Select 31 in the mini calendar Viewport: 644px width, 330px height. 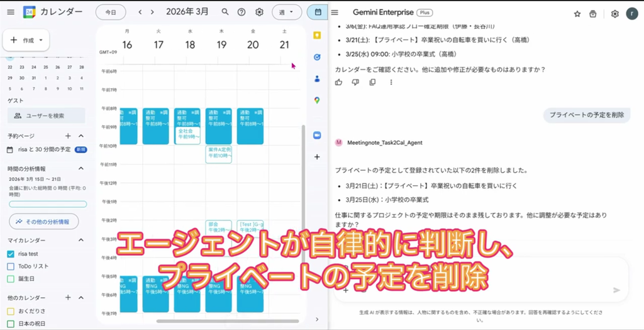(34, 77)
